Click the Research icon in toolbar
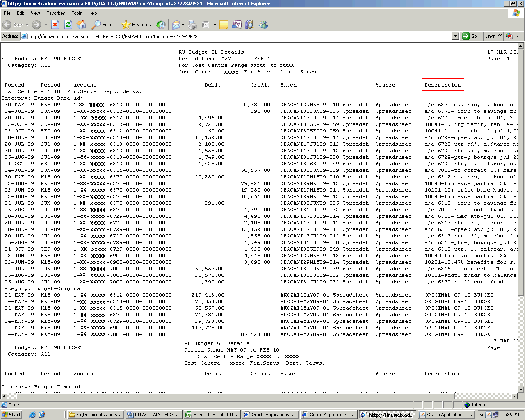525x420 pixels. coord(249,25)
